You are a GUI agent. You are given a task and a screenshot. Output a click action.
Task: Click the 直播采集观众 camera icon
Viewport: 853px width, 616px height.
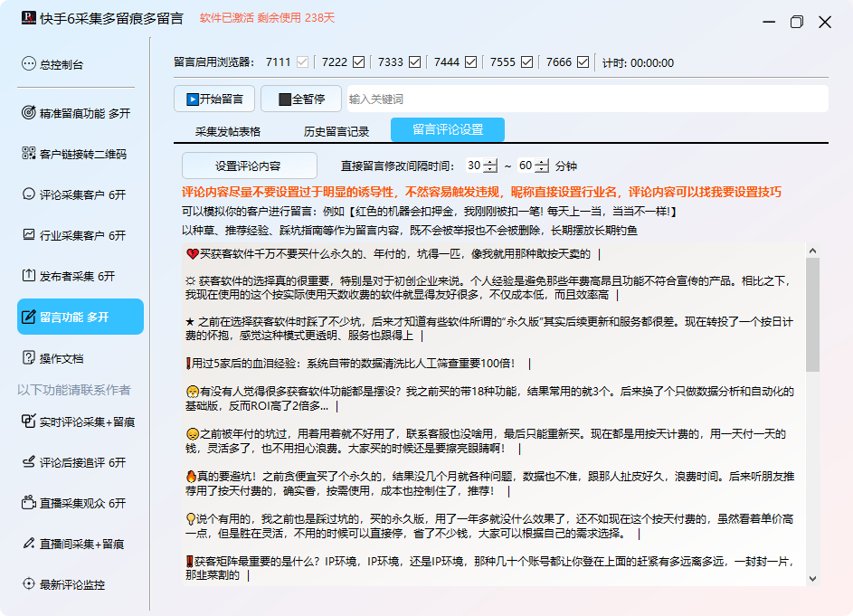coord(28,503)
